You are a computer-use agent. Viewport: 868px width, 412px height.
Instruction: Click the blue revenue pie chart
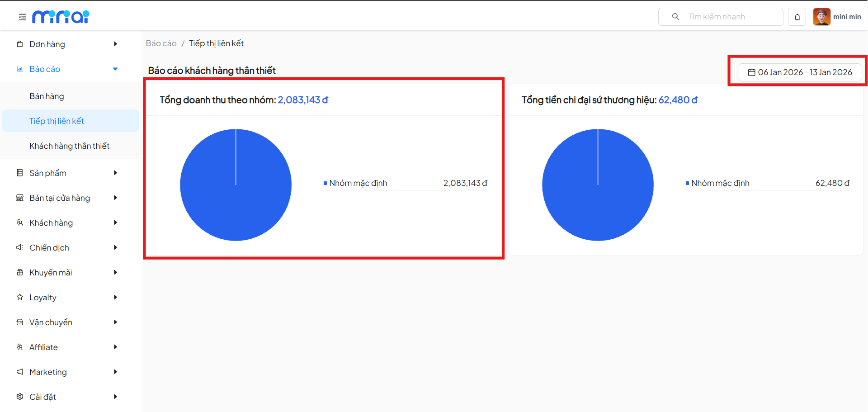coord(236,185)
